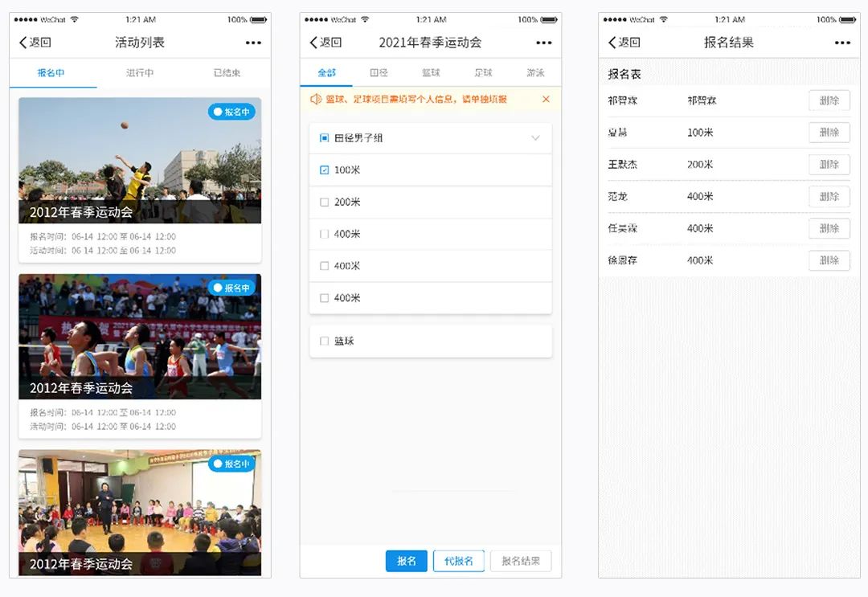Open the three-dot menu on 活动列表 screen
Viewport: 868px width, 597px height.
[253, 43]
